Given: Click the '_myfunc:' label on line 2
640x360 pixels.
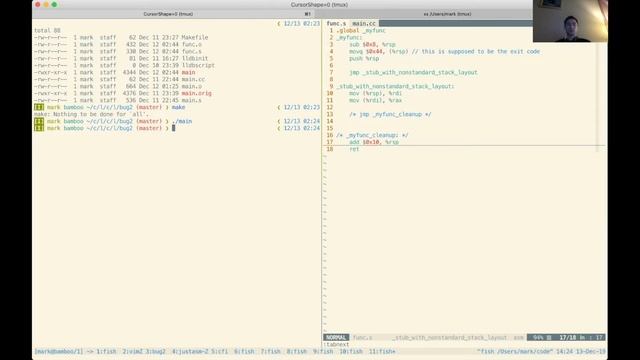Looking at the screenshot, I should [349, 38].
